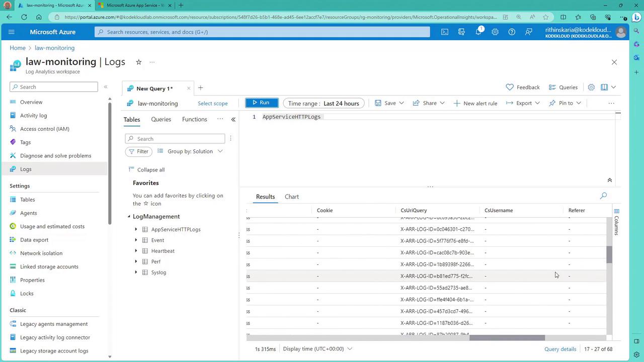Viewport: 644px width, 362px height.
Task: Open the portal hamburger menu
Action: [12, 32]
